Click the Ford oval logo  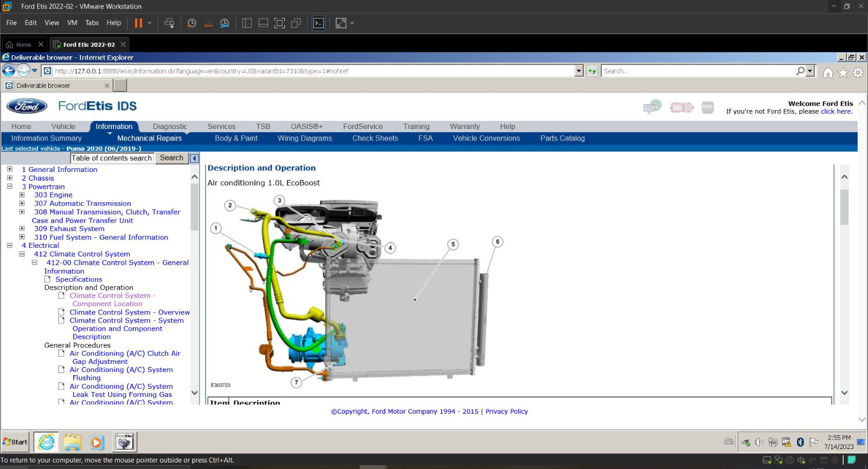pos(27,106)
